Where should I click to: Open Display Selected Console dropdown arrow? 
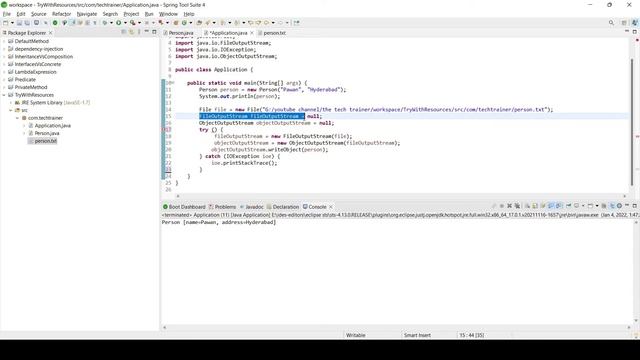point(583,206)
